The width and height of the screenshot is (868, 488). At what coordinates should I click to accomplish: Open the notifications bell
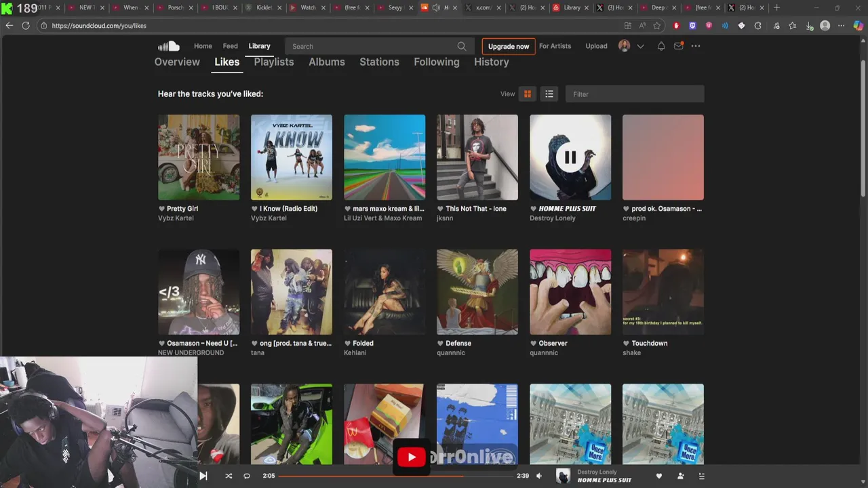click(661, 46)
